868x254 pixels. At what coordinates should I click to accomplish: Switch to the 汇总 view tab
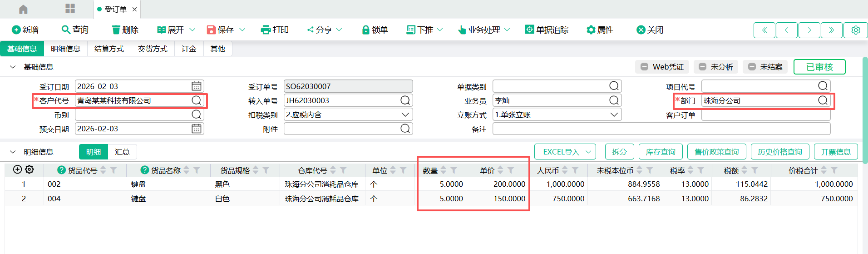click(122, 152)
